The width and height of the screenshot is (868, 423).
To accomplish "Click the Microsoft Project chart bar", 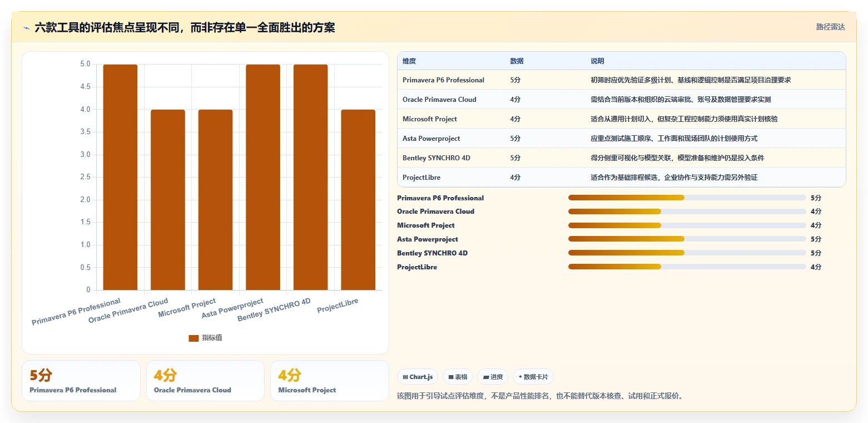I will coord(215,200).
